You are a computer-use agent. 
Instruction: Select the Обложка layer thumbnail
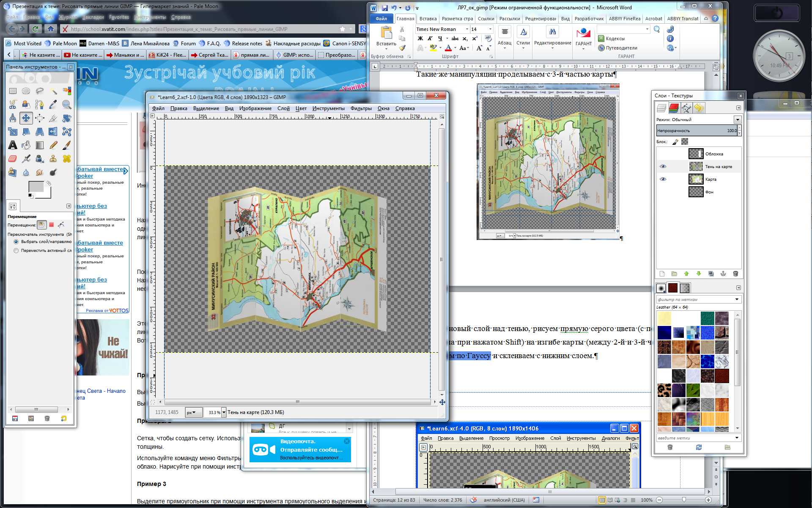coord(696,154)
